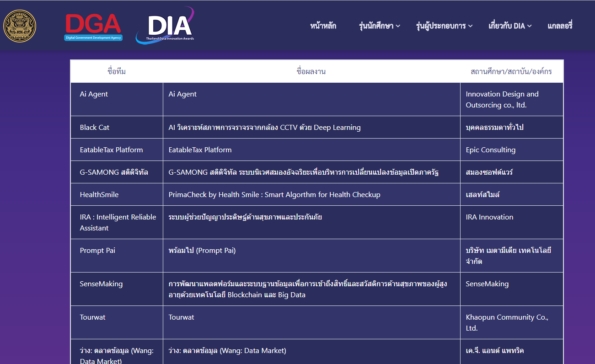Select the G-SAMONG สติดิจิทัล team cell

(117, 172)
